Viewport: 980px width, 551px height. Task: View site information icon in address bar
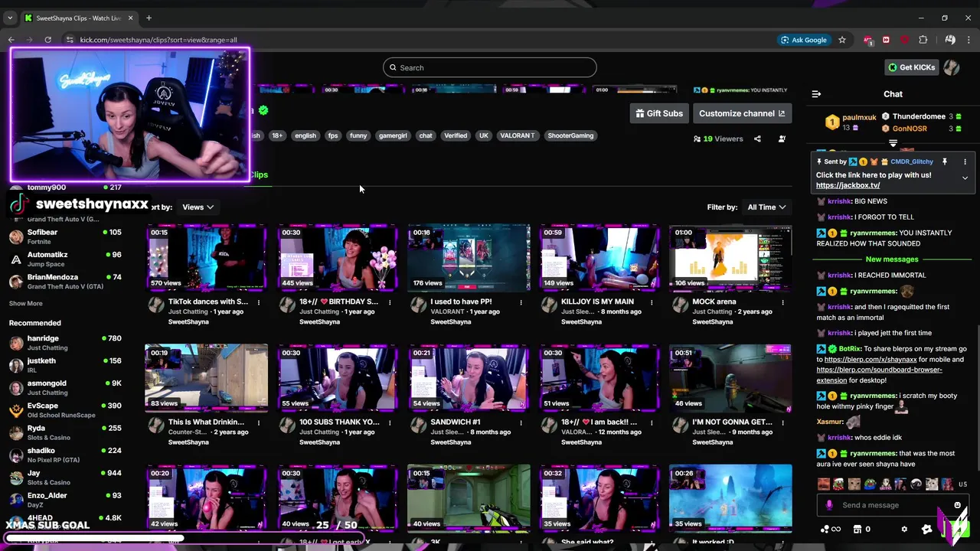(70, 40)
